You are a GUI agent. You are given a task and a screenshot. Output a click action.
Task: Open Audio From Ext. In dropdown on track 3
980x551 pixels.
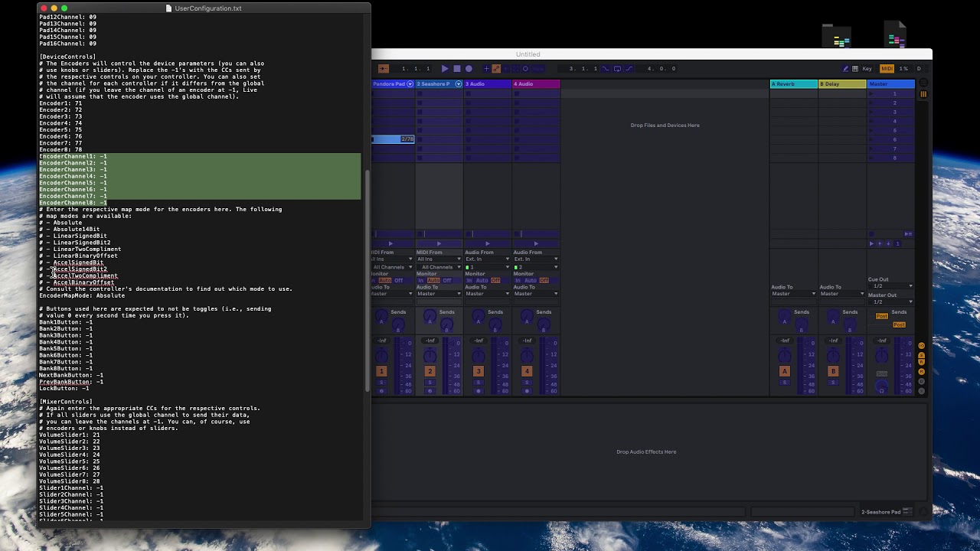point(488,259)
